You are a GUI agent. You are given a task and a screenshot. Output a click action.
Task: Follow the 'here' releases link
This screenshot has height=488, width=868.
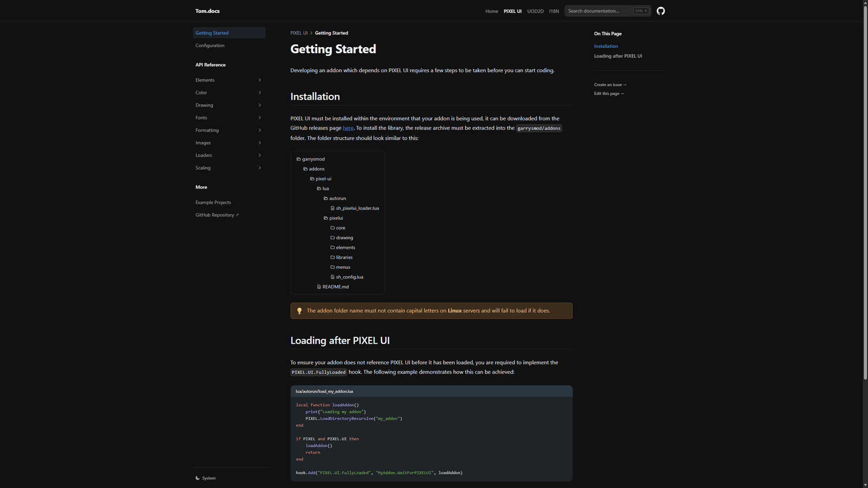(x=348, y=128)
